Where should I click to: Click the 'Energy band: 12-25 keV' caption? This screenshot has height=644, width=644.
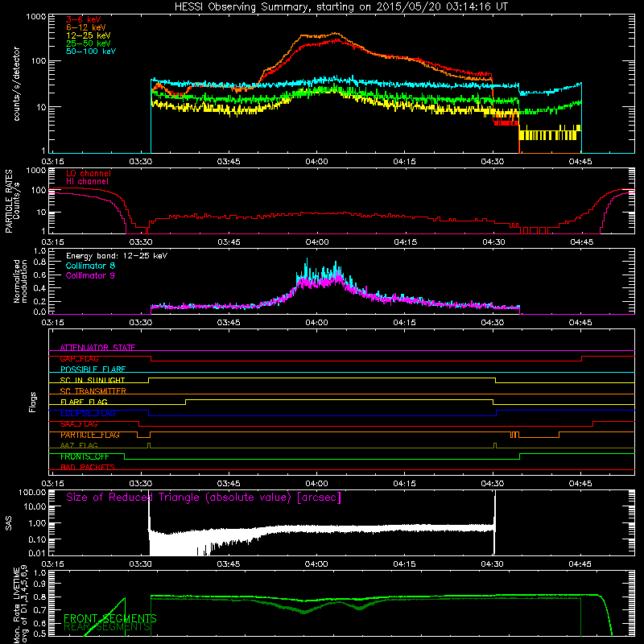tap(117, 256)
